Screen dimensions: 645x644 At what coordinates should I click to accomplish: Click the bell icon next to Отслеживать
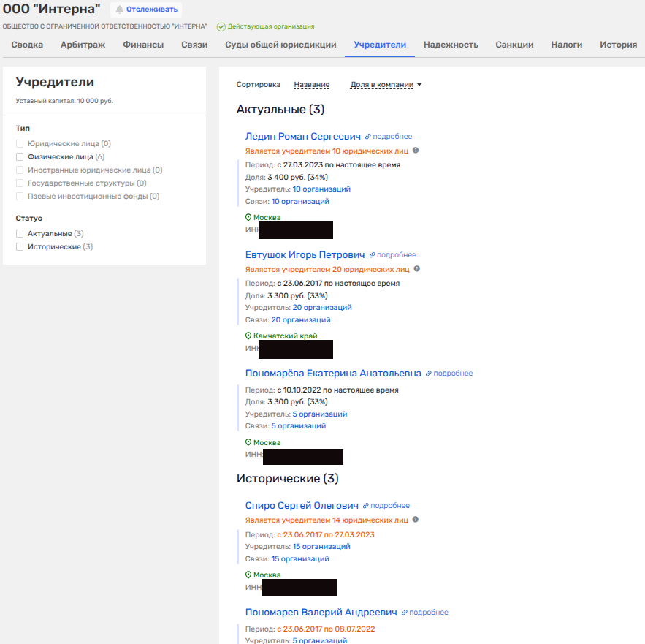120,10
